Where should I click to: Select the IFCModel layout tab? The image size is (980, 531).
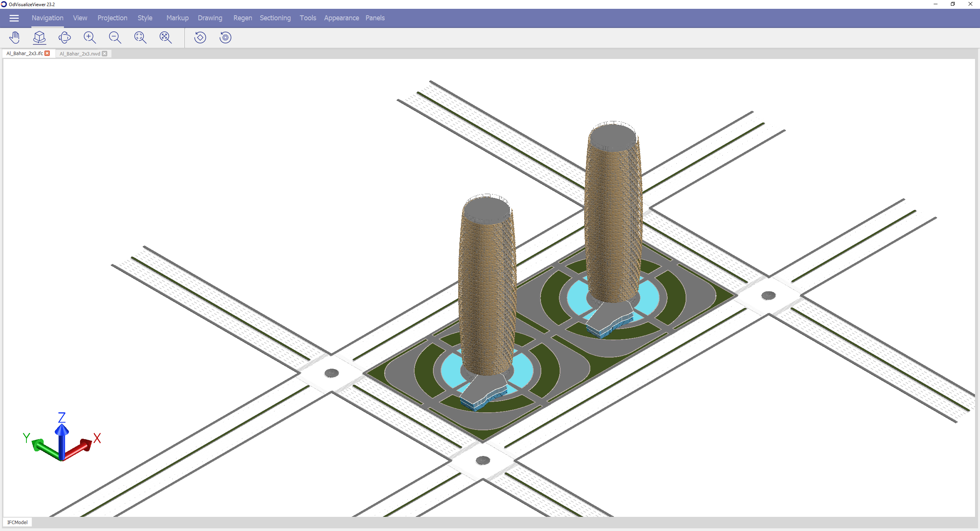pyautogui.click(x=17, y=522)
